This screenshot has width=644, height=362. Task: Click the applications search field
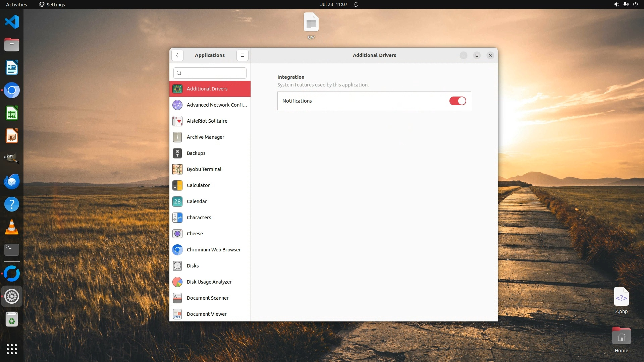pyautogui.click(x=210, y=73)
